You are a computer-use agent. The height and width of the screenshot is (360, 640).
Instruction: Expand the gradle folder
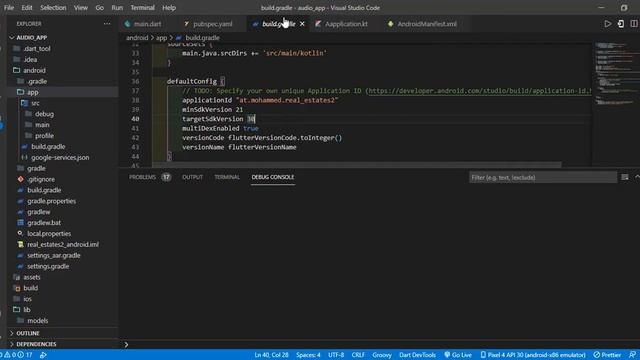[x=36, y=169]
